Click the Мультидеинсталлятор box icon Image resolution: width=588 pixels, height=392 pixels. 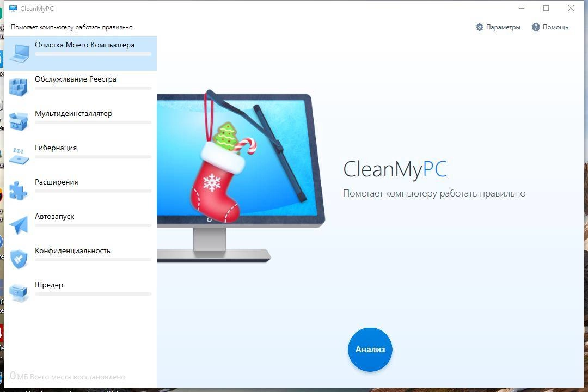19,121
